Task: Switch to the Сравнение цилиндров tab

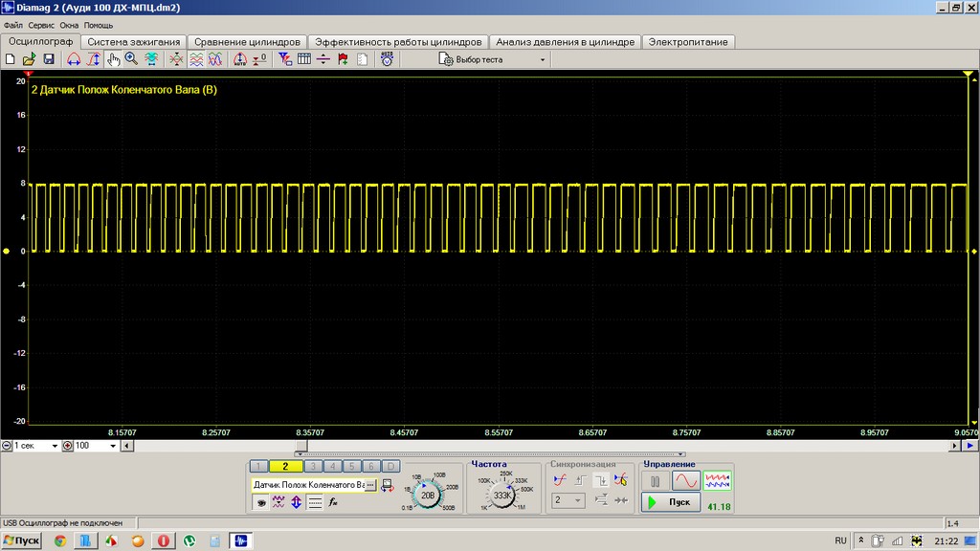Action: click(247, 42)
